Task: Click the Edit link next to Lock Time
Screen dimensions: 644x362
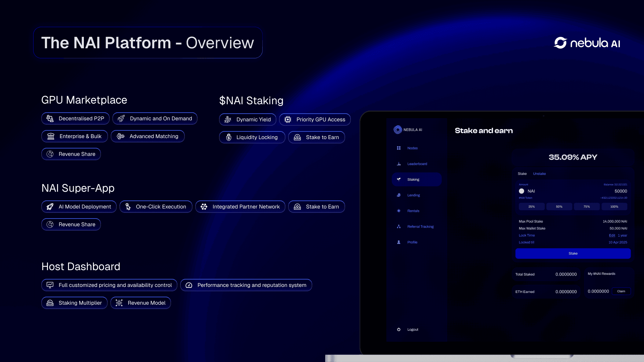Action: coord(612,235)
